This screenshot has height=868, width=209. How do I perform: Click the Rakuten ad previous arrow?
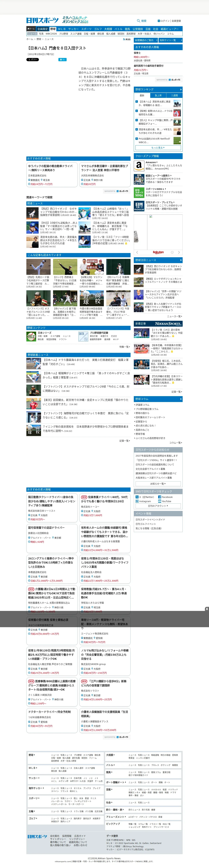pos(137,252)
